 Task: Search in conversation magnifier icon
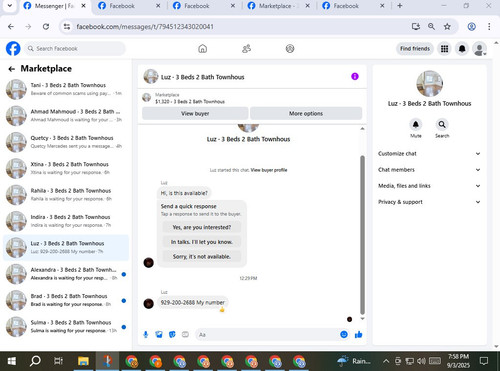click(x=442, y=124)
